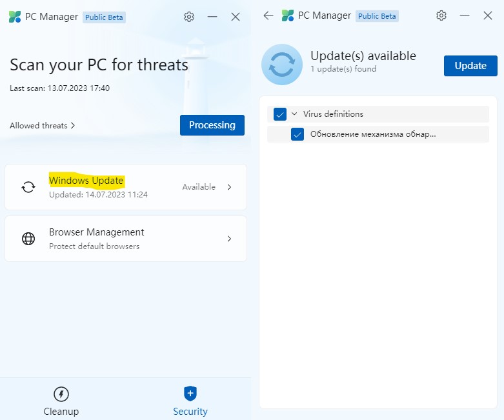
Task: Click the Public Beta badge in right window
Action: [x=377, y=16]
